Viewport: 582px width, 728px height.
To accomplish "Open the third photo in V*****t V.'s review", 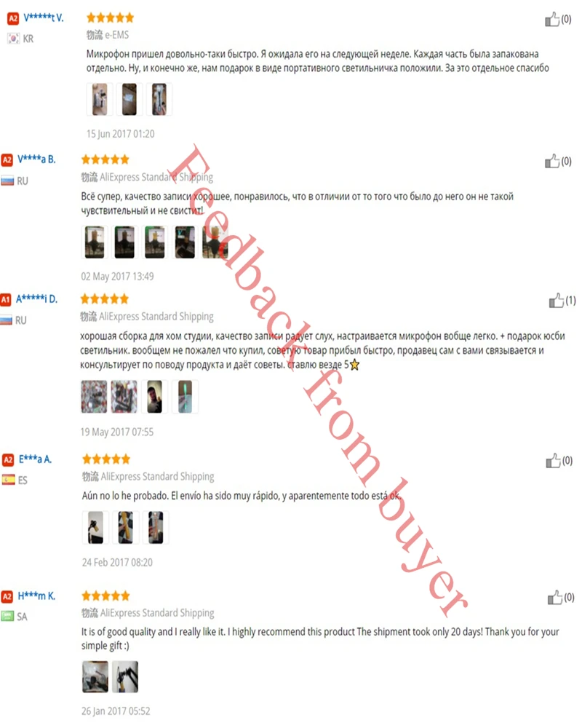I will [x=159, y=99].
